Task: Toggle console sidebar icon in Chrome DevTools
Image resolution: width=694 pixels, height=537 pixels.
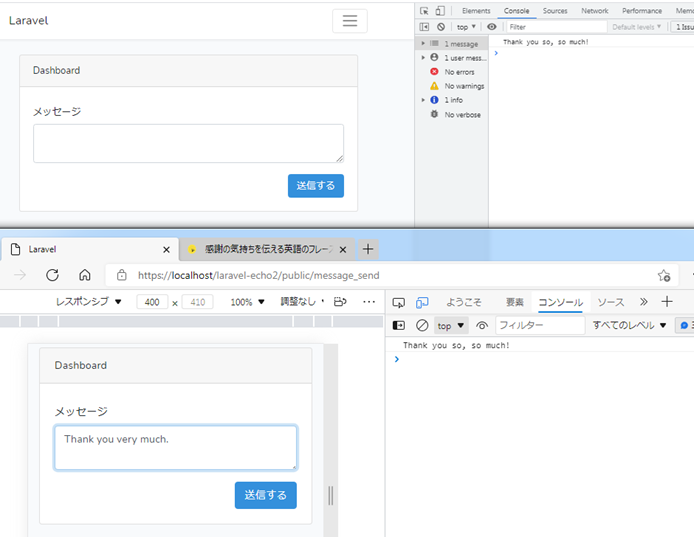Action: click(424, 27)
